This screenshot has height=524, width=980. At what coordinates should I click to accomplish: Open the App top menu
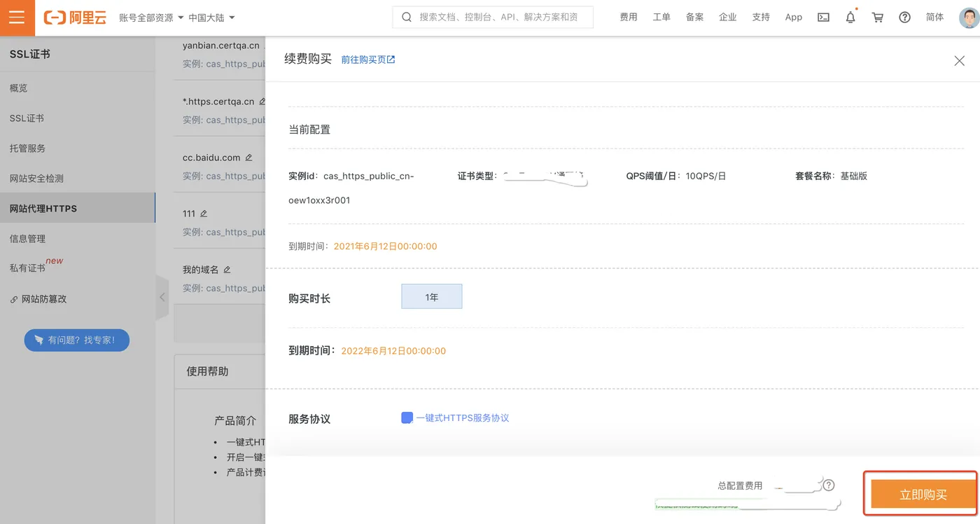[x=794, y=18]
